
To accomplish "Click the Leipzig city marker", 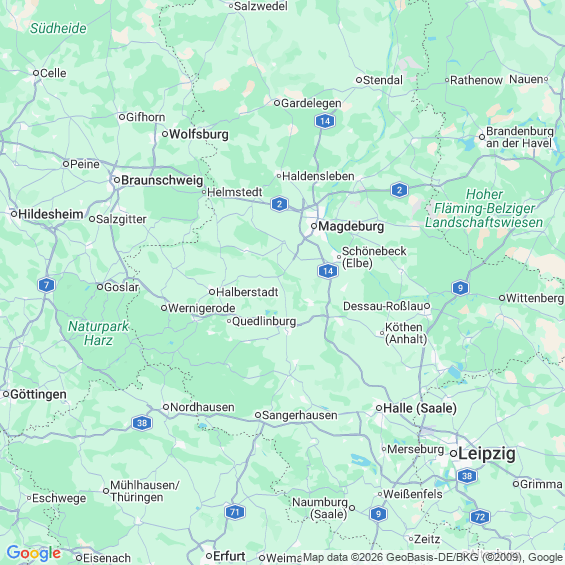I will (x=454, y=454).
